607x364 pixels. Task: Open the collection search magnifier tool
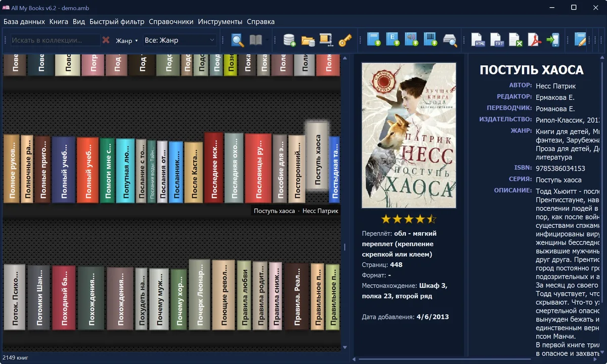(x=238, y=40)
